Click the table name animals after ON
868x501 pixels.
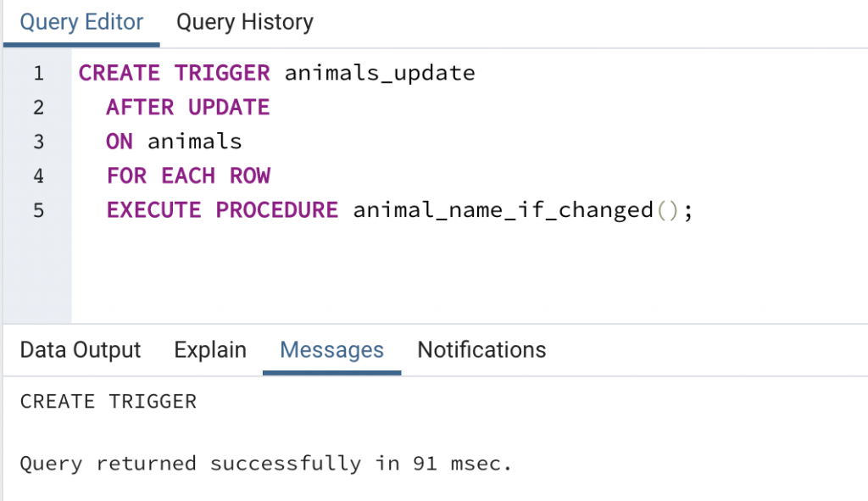[x=194, y=142]
